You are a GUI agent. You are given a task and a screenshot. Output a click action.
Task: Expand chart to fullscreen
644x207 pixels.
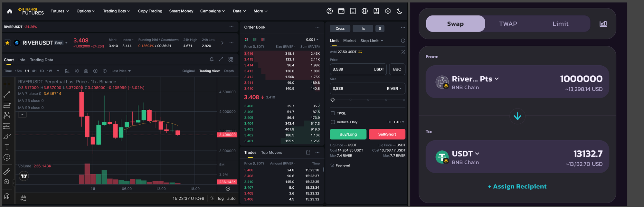221,59
